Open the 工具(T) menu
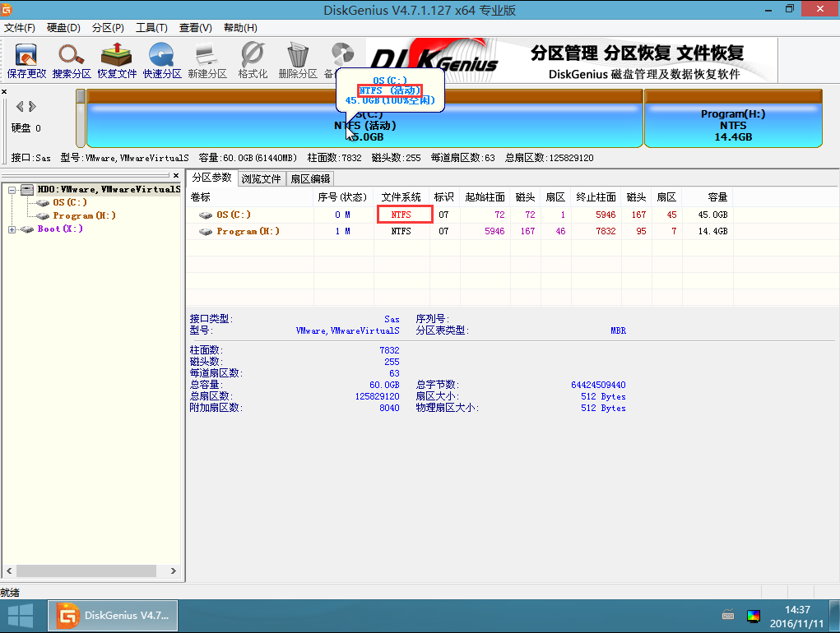The height and width of the screenshot is (633, 840). tap(151, 28)
